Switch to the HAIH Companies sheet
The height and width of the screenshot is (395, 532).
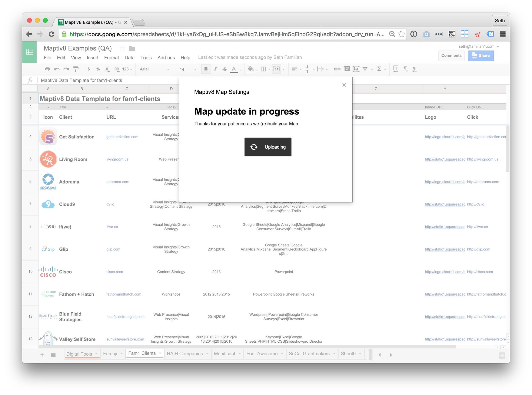[x=185, y=354]
